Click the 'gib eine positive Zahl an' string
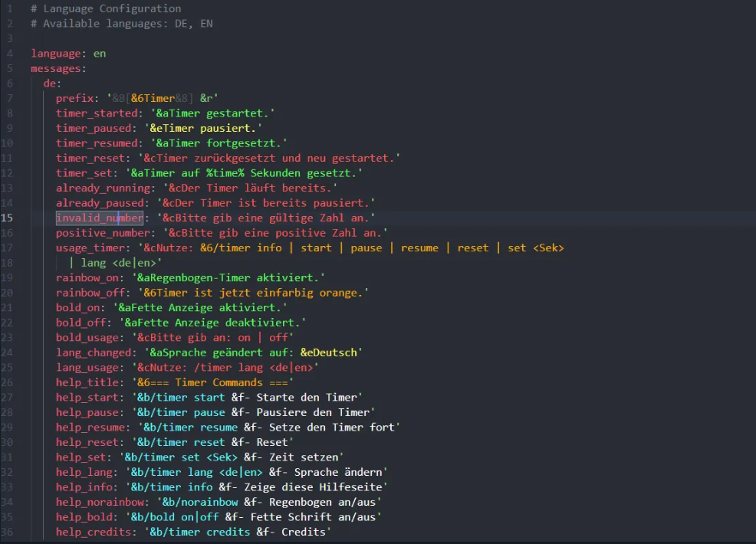 297,233
